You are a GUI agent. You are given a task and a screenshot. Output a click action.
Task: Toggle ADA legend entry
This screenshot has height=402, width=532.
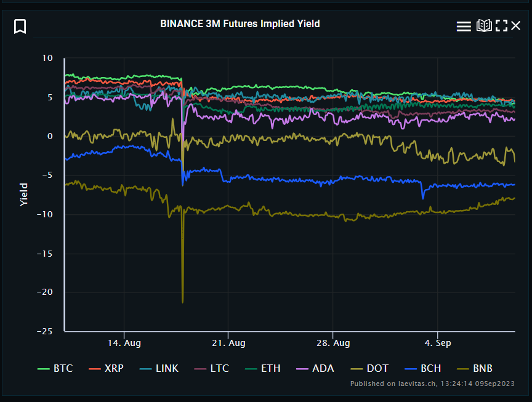tap(315, 368)
